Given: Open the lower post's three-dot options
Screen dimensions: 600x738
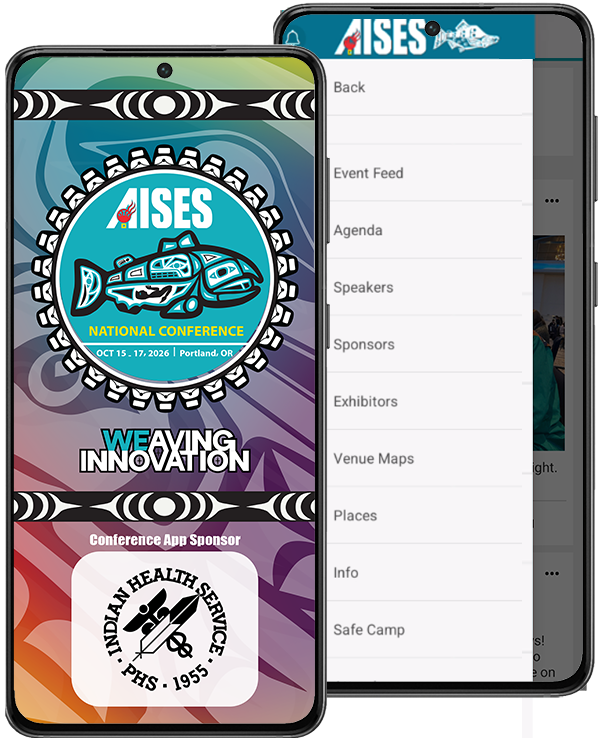Looking at the screenshot, I should (552, 574).
